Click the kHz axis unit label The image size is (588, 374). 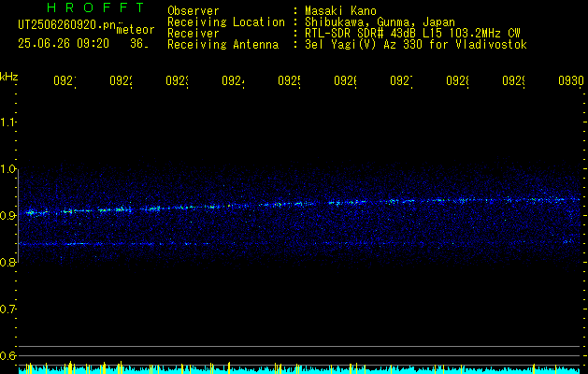coord(8,77)
